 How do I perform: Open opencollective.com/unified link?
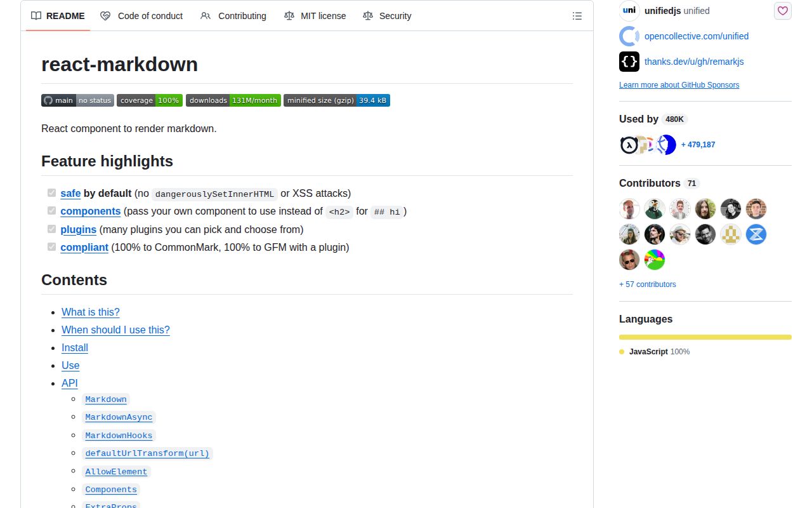coord(697,36)
